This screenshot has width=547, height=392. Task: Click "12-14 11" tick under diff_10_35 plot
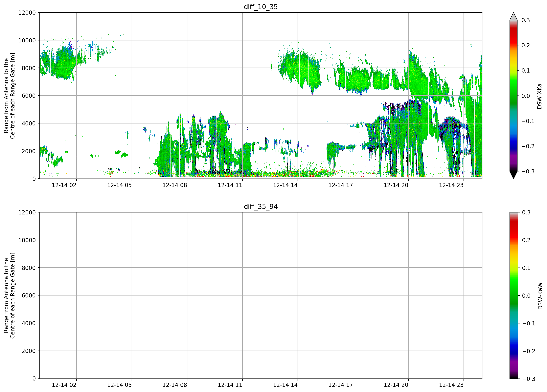point(230,185)
